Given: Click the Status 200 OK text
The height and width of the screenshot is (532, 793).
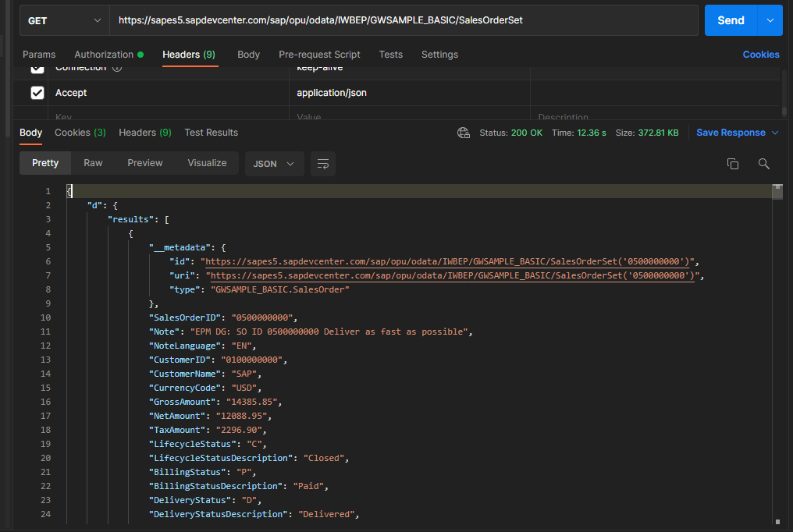Looking at the screenshot, I should pos(510,133).
